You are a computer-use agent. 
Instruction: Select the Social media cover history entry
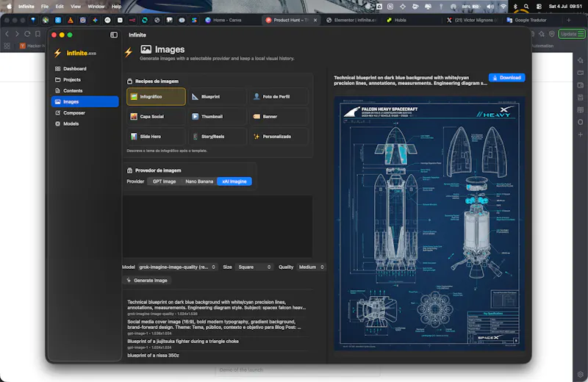click(217, 327)
